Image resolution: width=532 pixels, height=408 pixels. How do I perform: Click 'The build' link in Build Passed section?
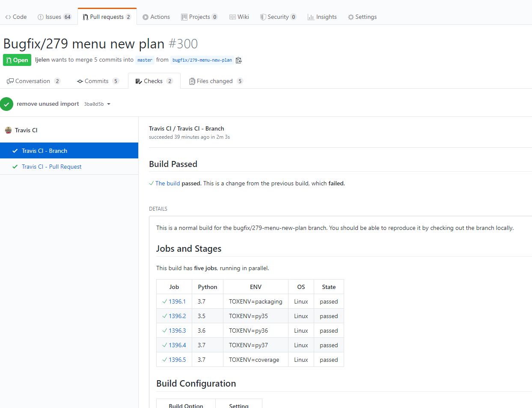167,183
